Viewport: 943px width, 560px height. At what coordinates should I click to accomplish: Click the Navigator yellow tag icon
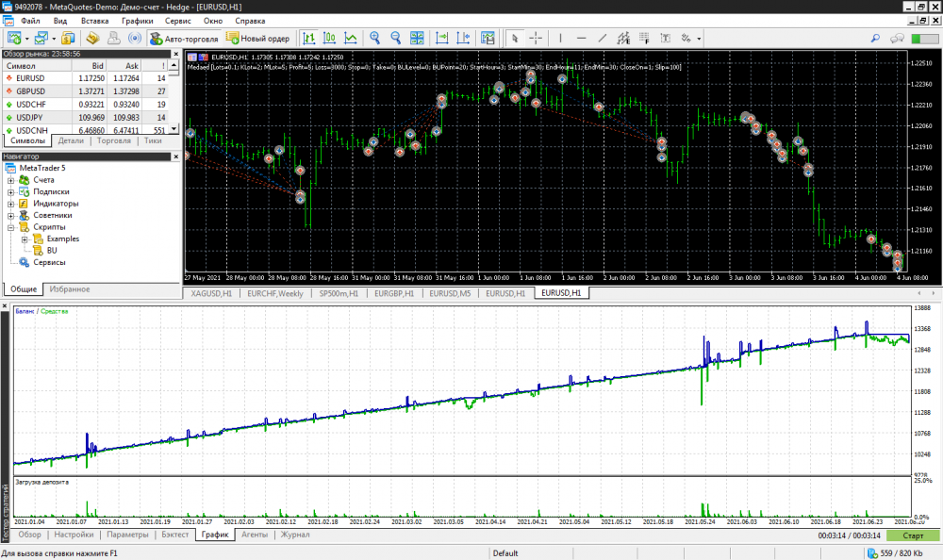92,39
